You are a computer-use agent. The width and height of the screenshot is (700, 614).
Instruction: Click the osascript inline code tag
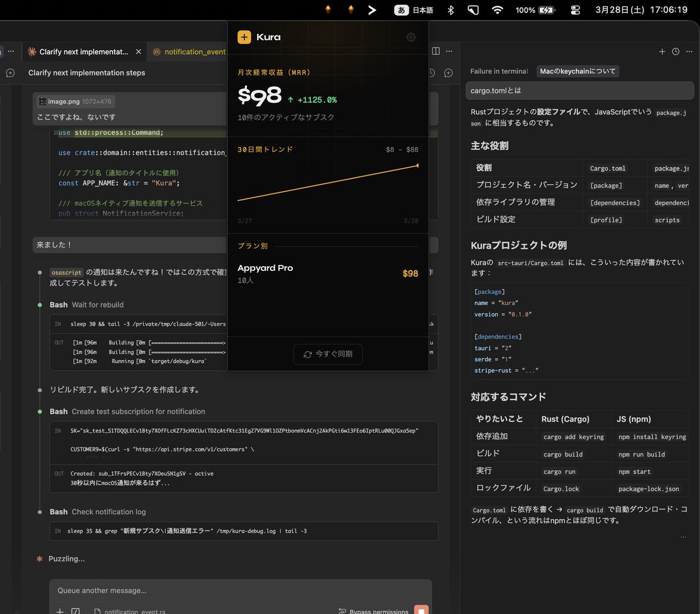[x=66, y=273]
